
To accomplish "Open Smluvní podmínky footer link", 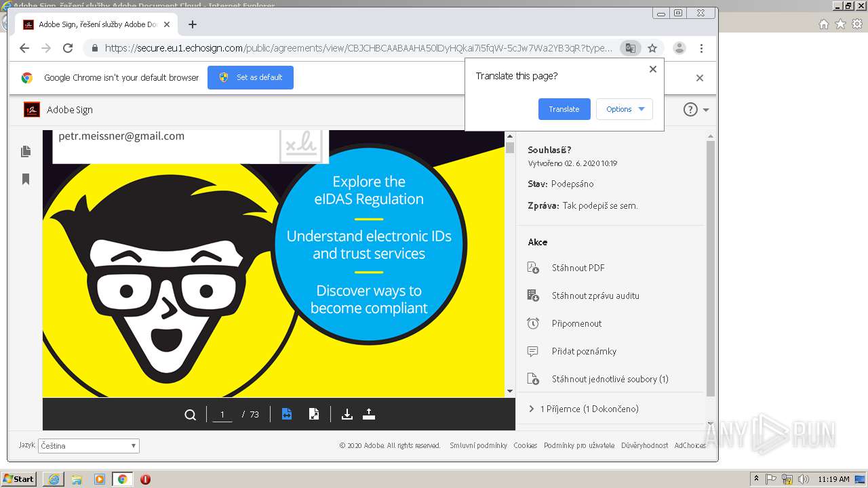I will [478, 445].
